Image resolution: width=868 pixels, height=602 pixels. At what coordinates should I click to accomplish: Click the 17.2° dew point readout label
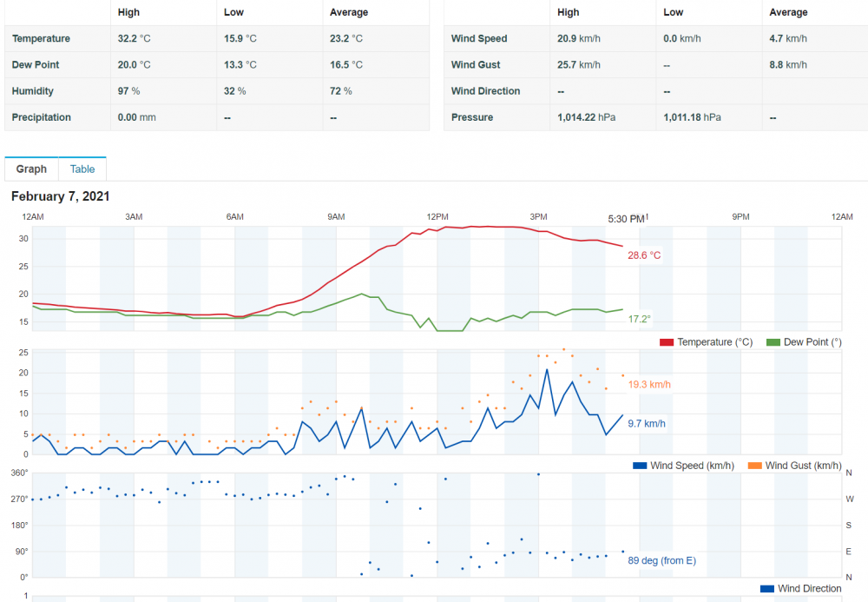click(639, 320)
